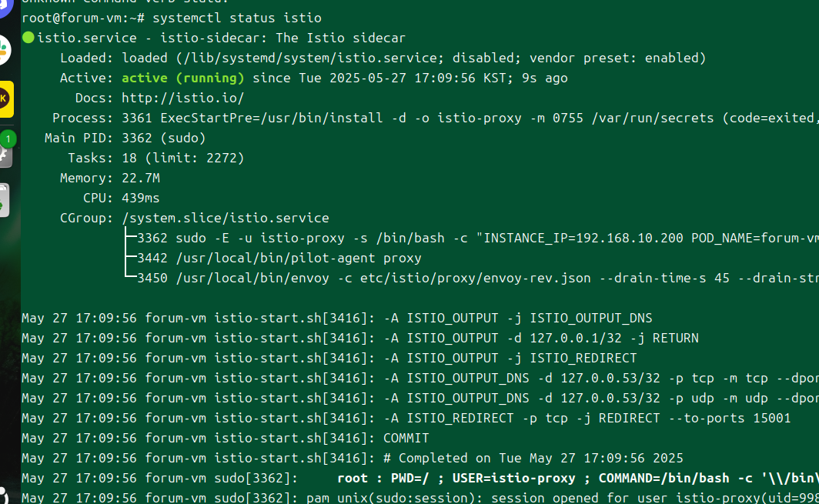
Task: Click the dock icon with green badge 1
Action: [x=5, y=149]
